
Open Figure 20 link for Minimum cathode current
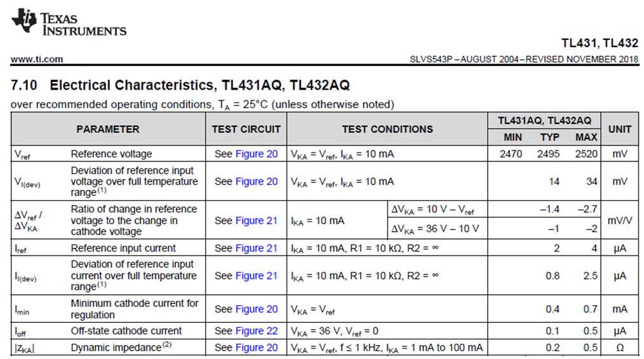pyautogui.click(x=257, y=309)
